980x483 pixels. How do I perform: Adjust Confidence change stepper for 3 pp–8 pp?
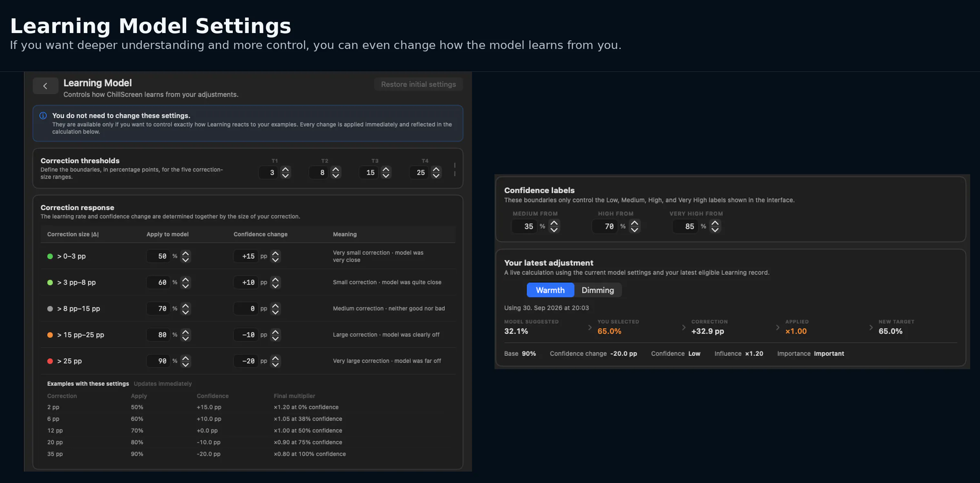[276, 282]
